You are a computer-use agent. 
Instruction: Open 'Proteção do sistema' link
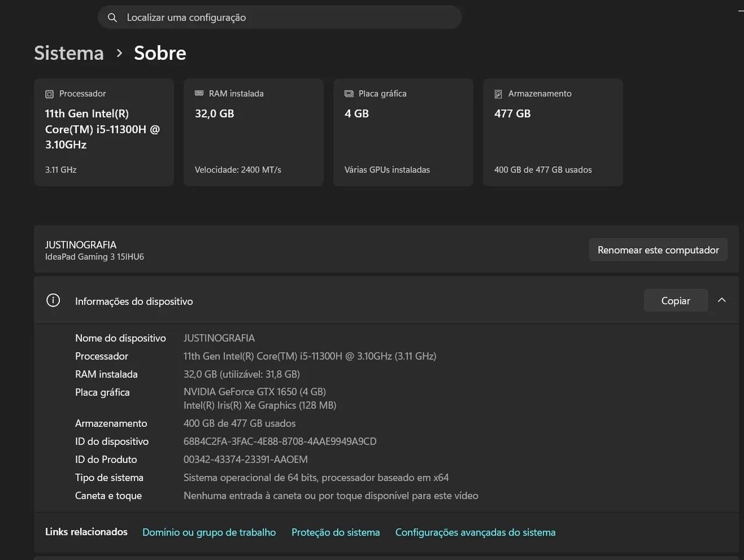[x=336, y=532]
